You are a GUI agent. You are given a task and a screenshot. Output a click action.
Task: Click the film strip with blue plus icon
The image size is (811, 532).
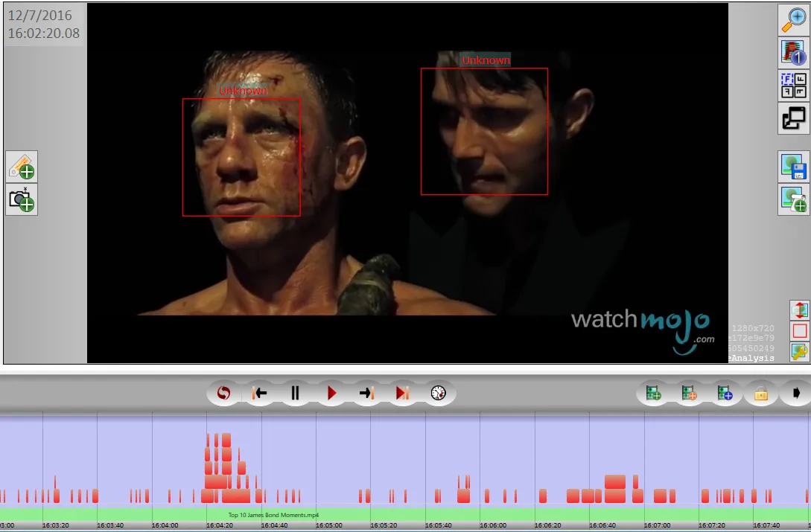pyautogui.click(x=725, y=394)
